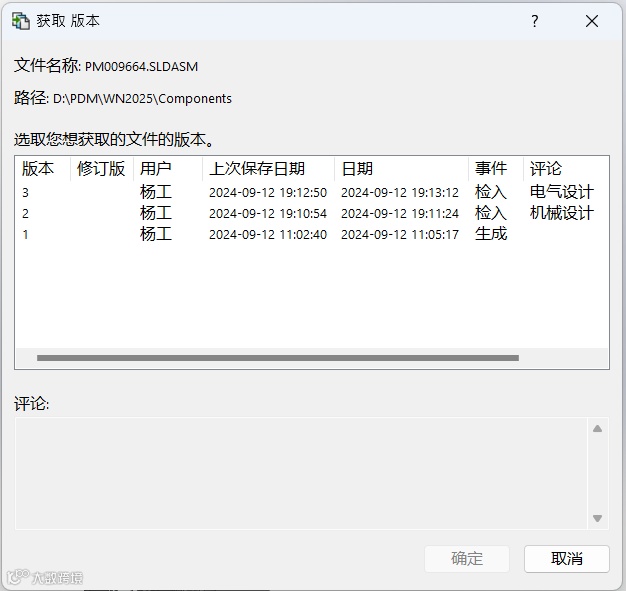Image resolution: width=626 pixels, height=591 pixels.
Task: Click the Get Version dialog title icon
Action: pos(20,21)
